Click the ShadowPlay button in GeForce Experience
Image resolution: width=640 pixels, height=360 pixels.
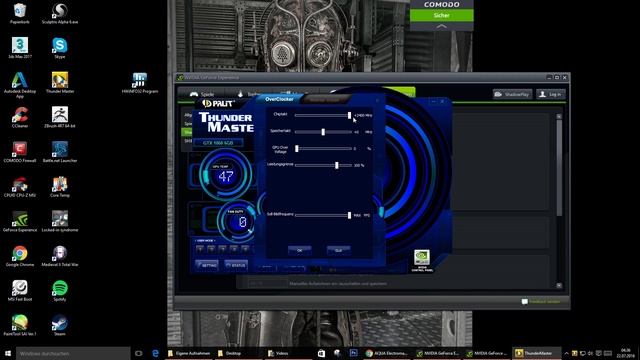(512, 94)
